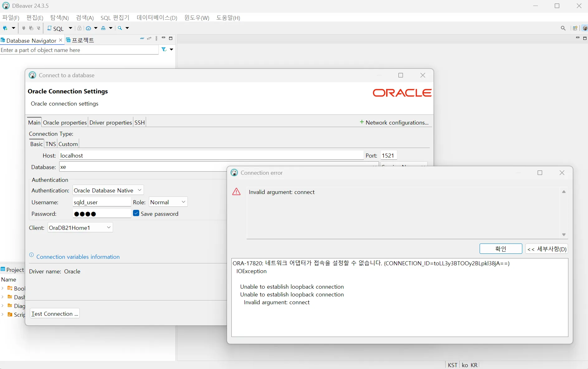
Task: Open the 파일(F) menu
Action: [11, 18]
